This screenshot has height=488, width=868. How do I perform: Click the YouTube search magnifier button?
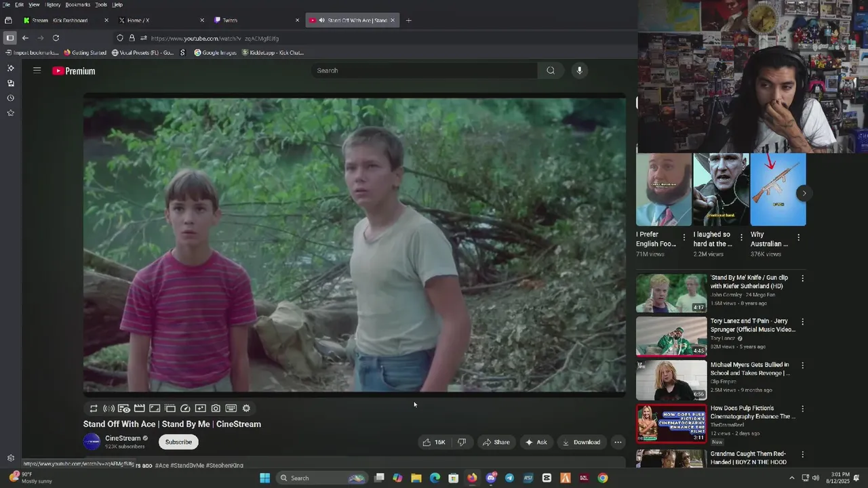[x=551, y=70]
